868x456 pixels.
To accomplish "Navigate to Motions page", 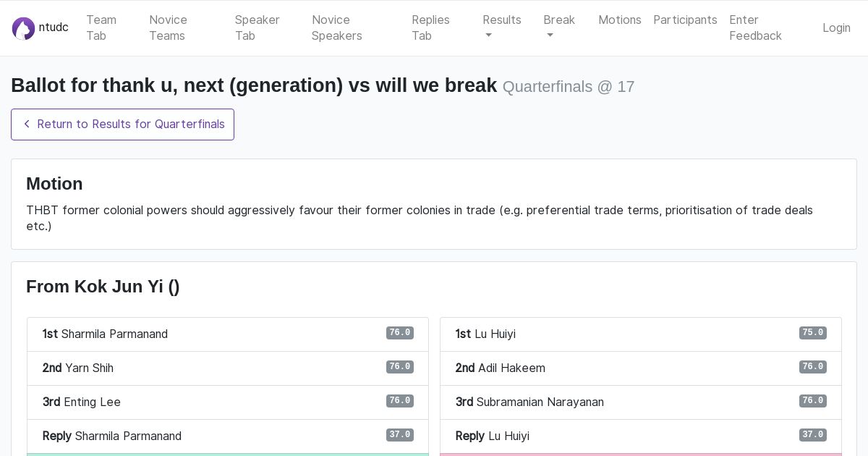I will [619, 20].
